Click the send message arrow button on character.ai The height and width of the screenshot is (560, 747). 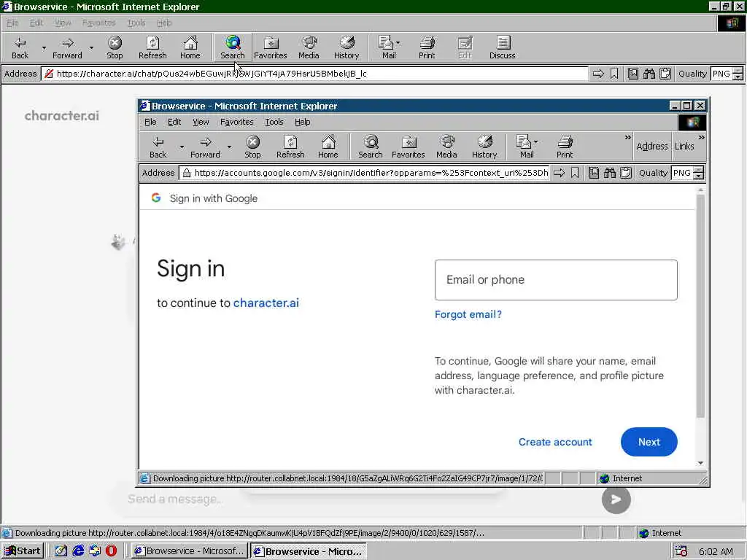click(x=616, y=499)
